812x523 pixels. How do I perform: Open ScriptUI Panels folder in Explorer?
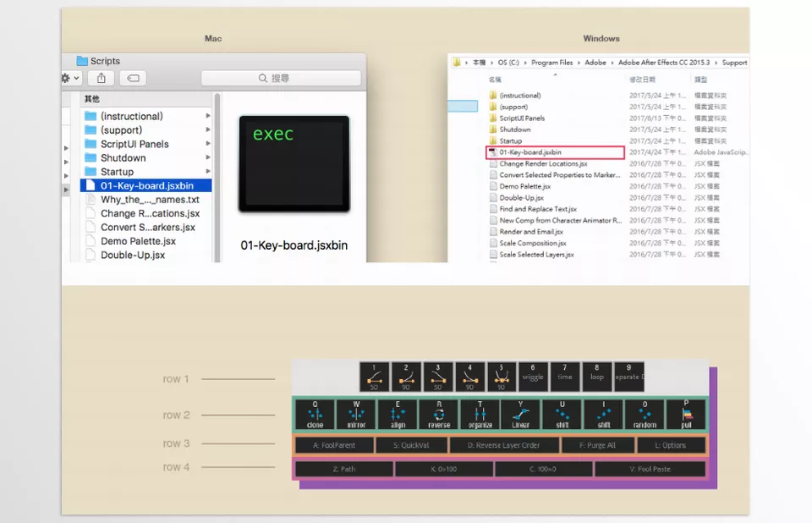click(522, 118)
